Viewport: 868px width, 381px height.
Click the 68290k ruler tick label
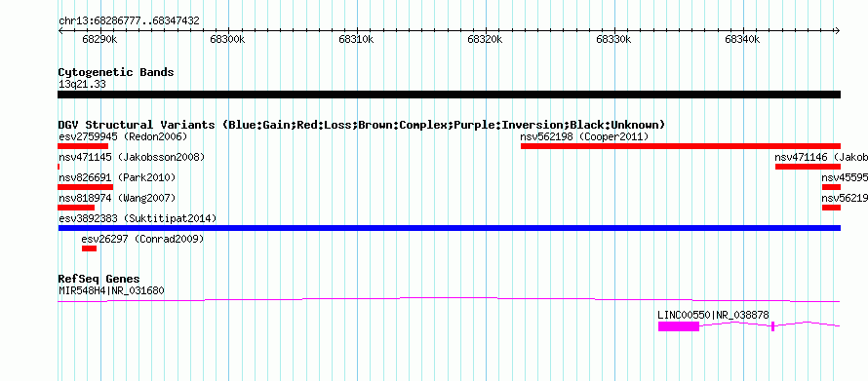tap(99, 39)
